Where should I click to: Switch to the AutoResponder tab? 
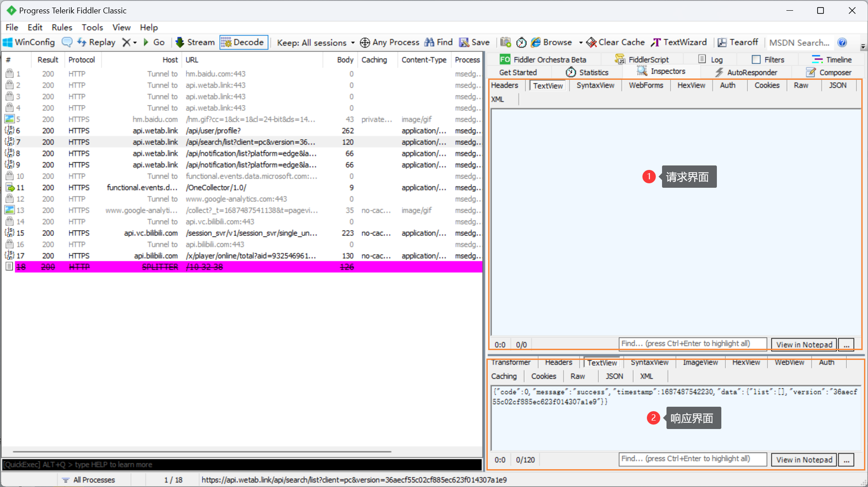point(747,72)
